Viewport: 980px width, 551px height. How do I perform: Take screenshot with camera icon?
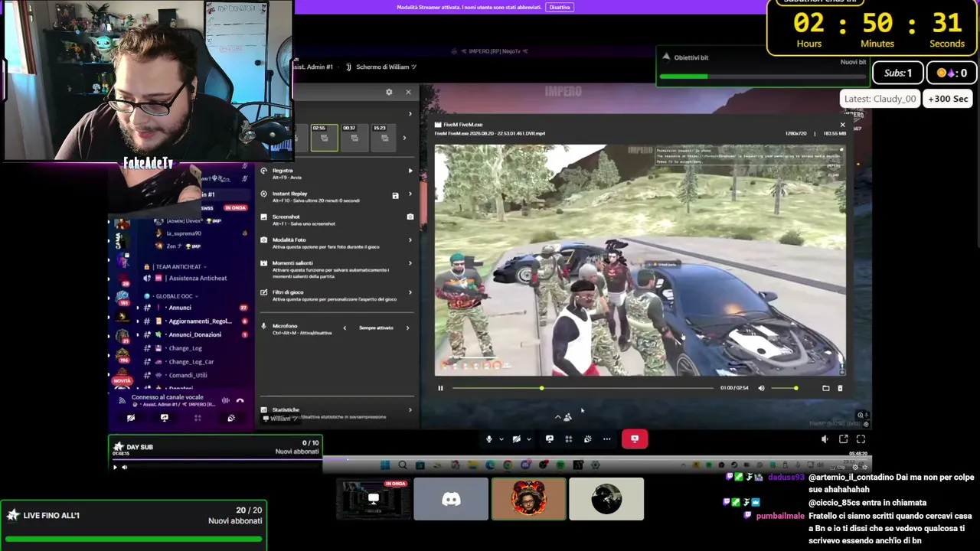410,217
